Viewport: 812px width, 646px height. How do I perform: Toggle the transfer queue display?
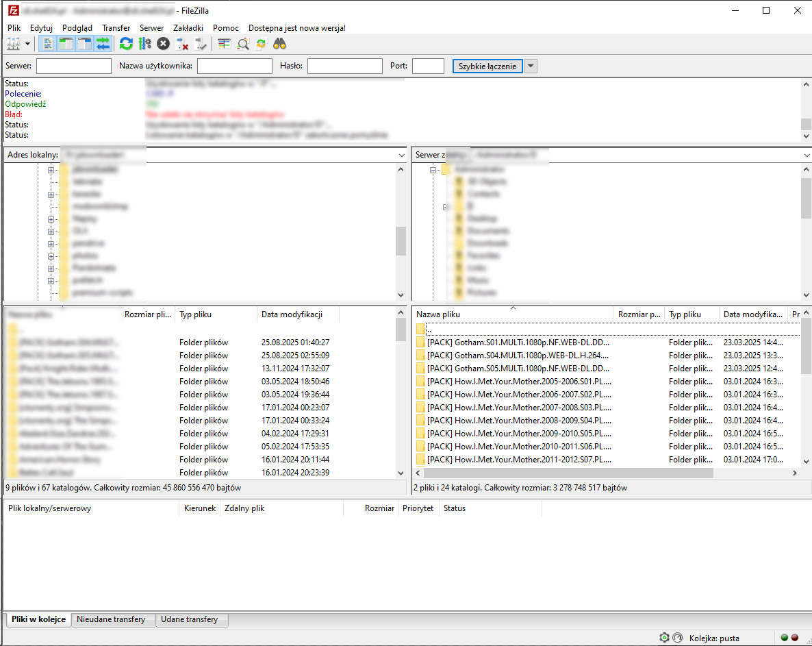point(103,44)
